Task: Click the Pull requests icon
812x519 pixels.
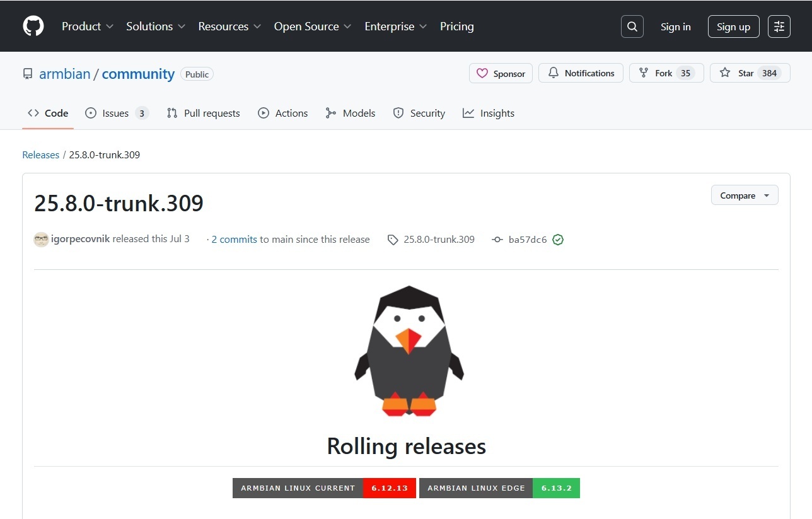Action: pyautogui.click(x=172, y=113)
